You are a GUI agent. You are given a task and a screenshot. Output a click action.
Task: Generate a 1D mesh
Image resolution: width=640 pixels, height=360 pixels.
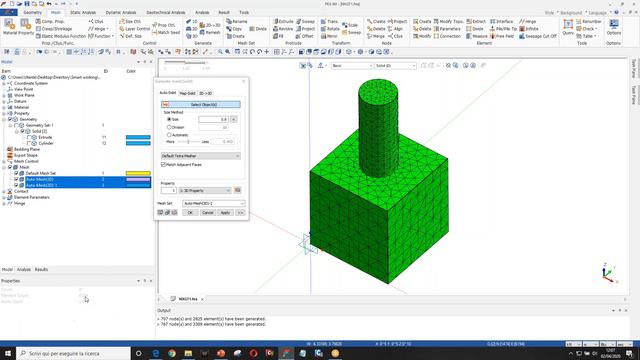click(x=192, y=21)
